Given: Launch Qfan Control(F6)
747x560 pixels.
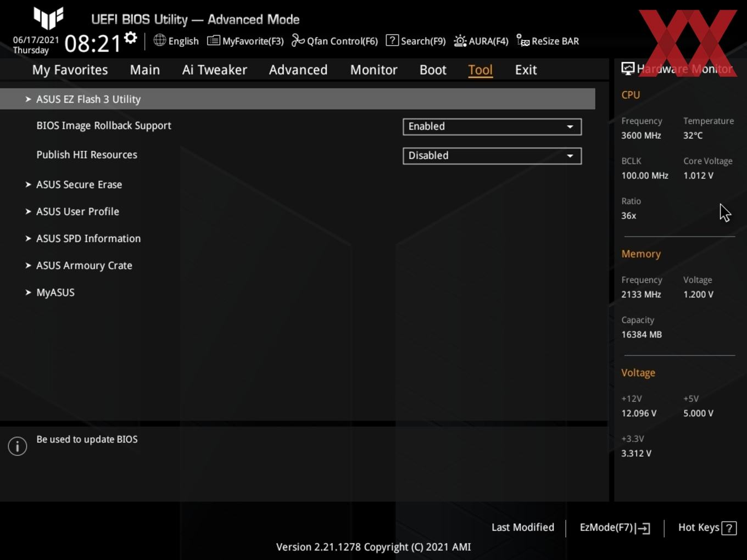Looking at the screenshot, I should tap(335, 41).
